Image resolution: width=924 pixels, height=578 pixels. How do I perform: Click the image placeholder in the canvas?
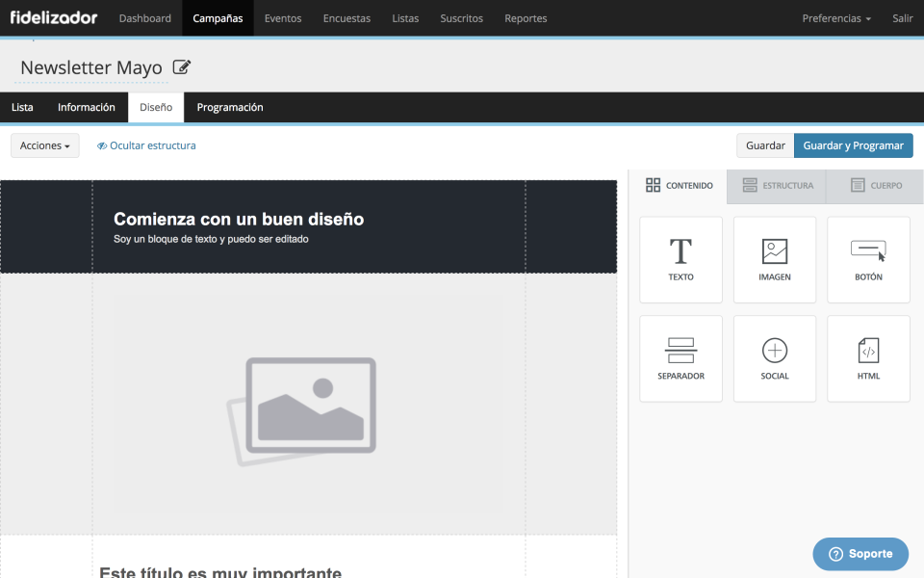pos(308,405)
